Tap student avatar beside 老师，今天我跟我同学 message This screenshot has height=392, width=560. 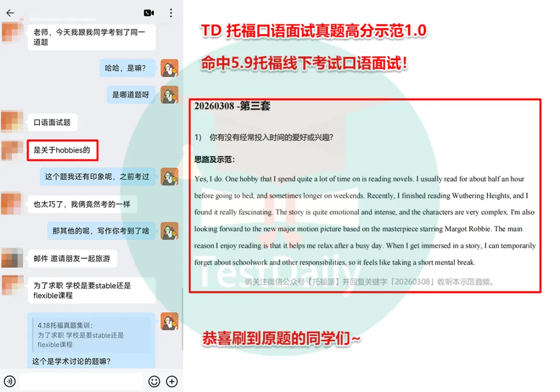(x=13, y=32)
